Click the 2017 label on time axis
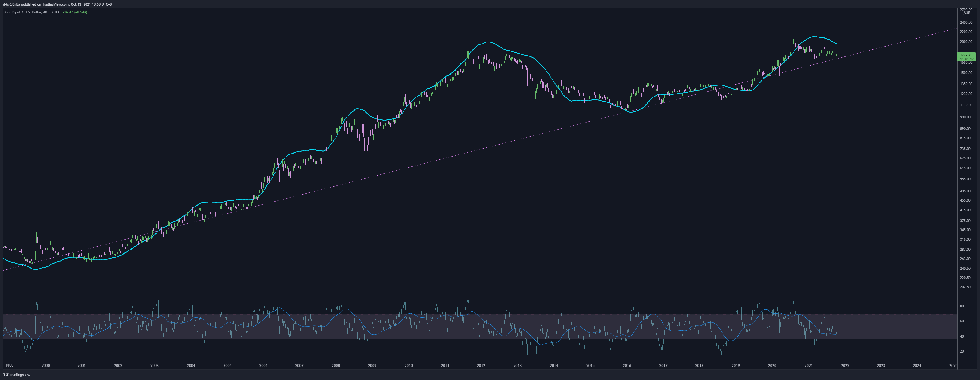Viewport: 980px width, 380px height. point(663,366)
